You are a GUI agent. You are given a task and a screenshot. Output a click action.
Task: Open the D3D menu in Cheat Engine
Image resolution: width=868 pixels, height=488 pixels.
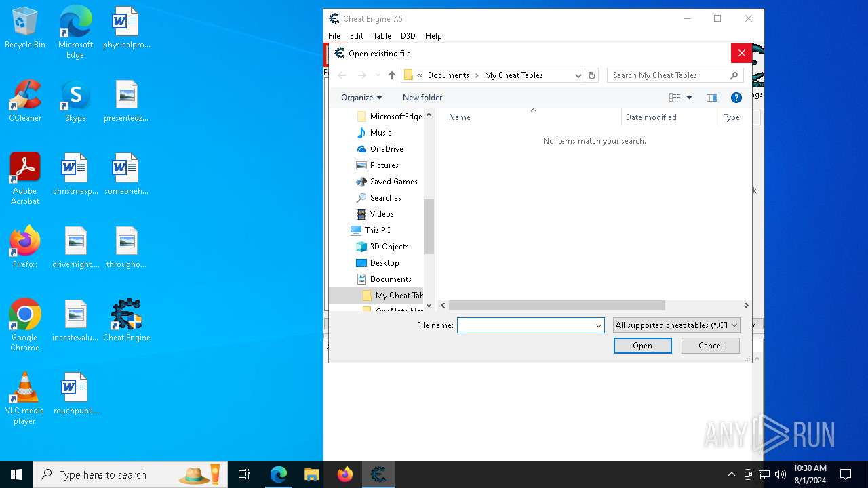point(408,36)
